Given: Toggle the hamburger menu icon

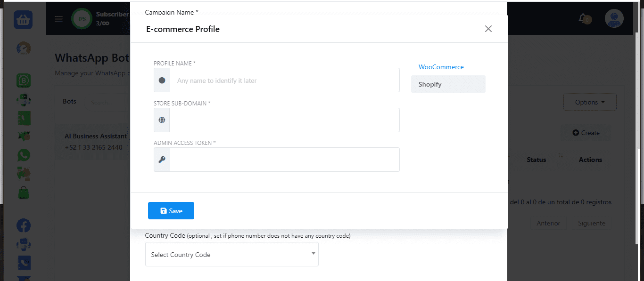Looking at the screenshot, I should pyautogui.click(x=58, y=19).
